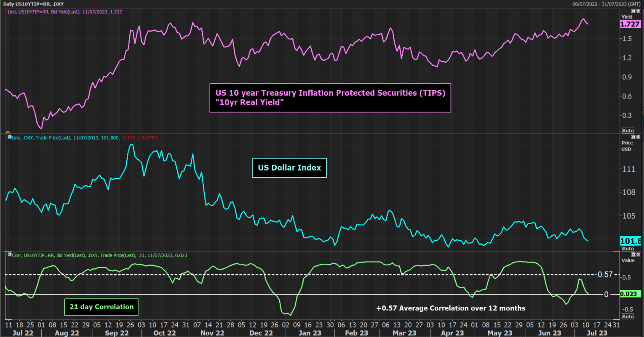Viewport: 644px width, 337px height.
Task: Click the pink 1.727 last-value tag
Action: pyautogui.click(x=630, y=24)
